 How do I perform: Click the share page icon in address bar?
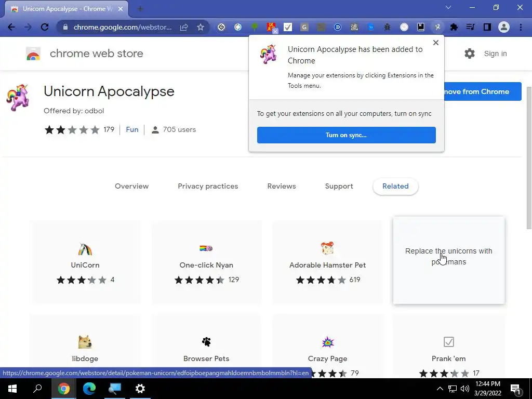pyautogui.click(x=184, y=27)
